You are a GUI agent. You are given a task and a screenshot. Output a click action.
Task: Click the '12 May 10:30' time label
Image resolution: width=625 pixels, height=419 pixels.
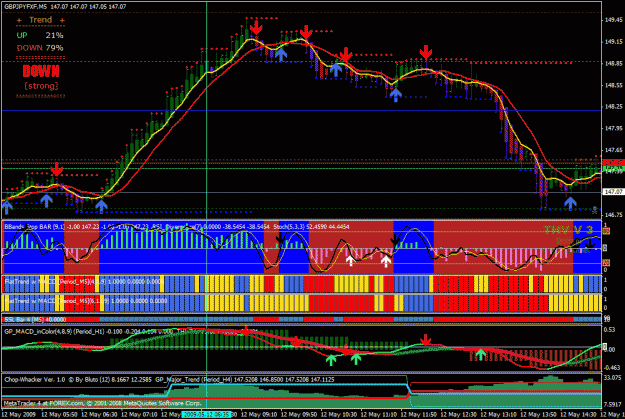tap(338, 415)
